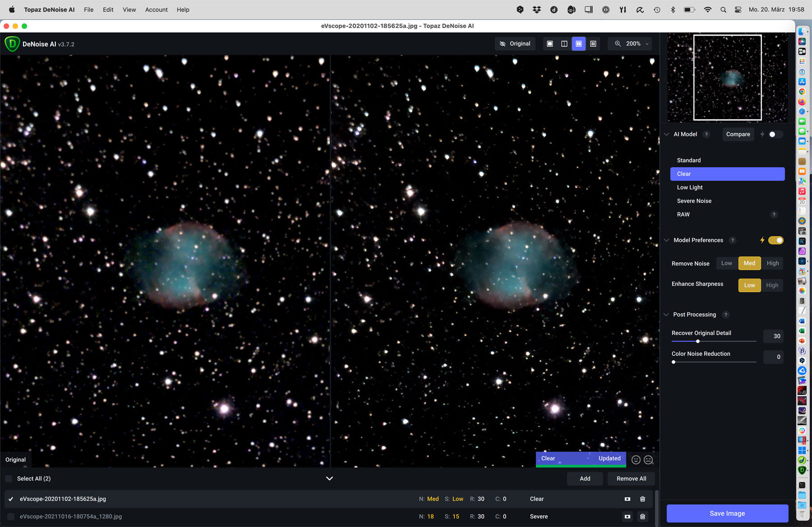812x527 pixels.
Task: Click the Compare button
Action: (x=738, y=134)
